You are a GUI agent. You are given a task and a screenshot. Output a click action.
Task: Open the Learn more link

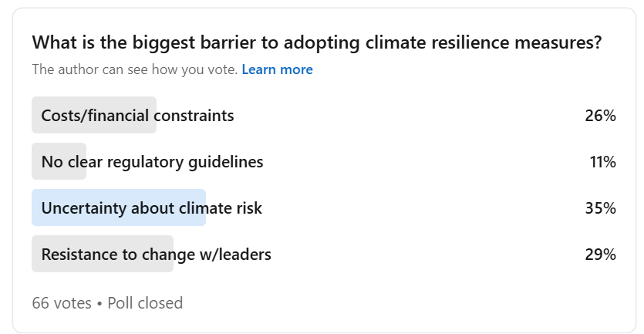click(277, 69)
